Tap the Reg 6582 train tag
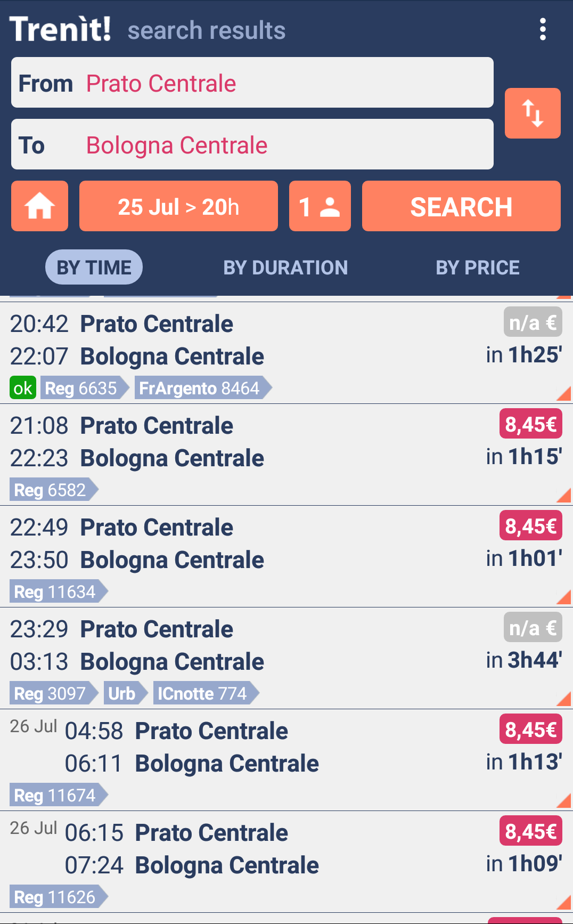The height and width of the screenshot is (924, 573). pos(51,490)
